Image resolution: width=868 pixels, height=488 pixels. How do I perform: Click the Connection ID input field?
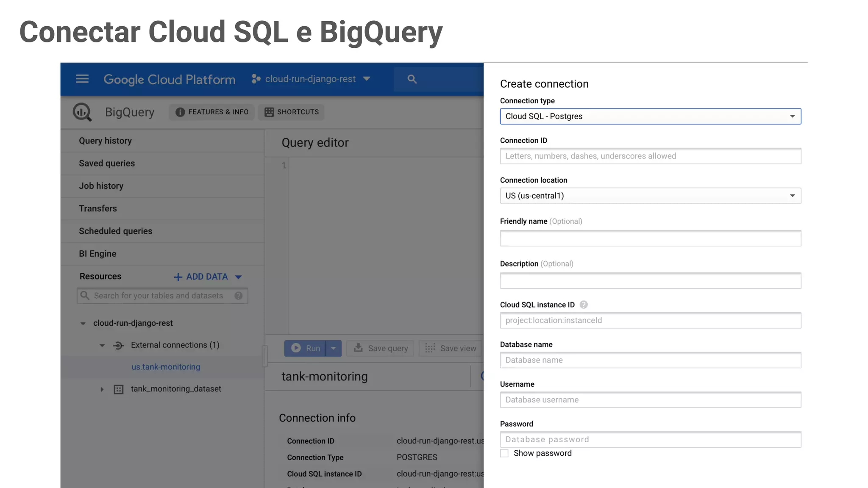coord(651,156)
